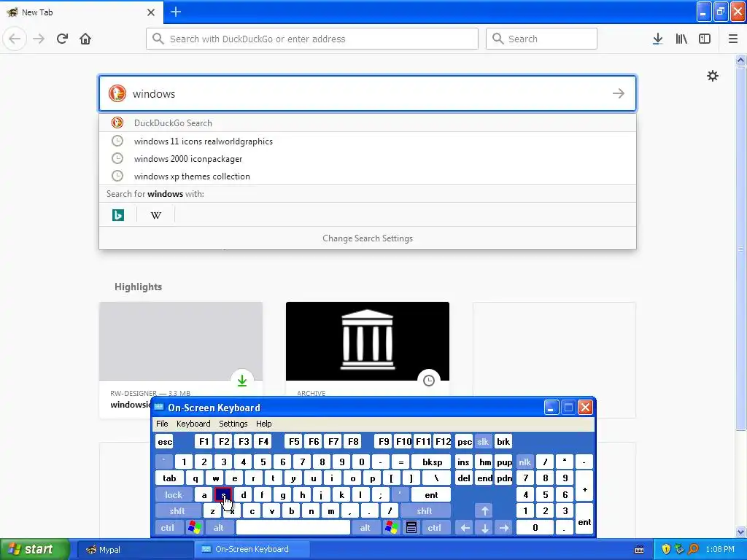Focus the address bar field

click(x=312, y=39)
